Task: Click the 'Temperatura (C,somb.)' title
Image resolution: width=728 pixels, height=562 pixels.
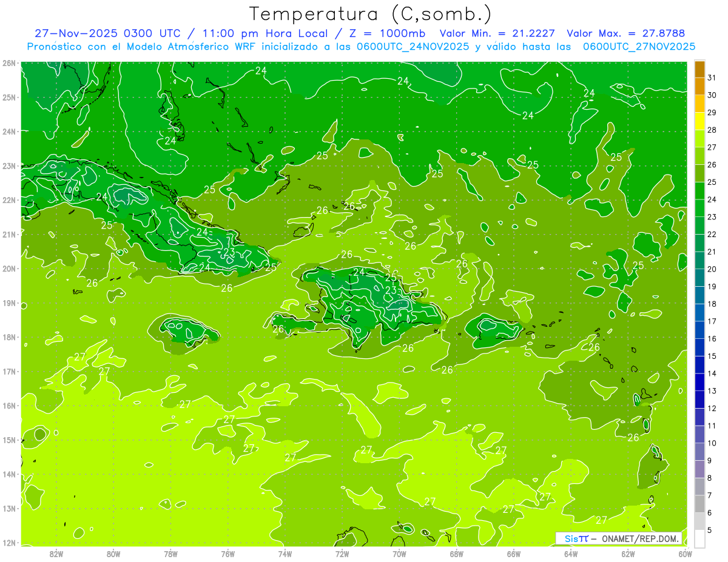Action: [x=371, y=13]
